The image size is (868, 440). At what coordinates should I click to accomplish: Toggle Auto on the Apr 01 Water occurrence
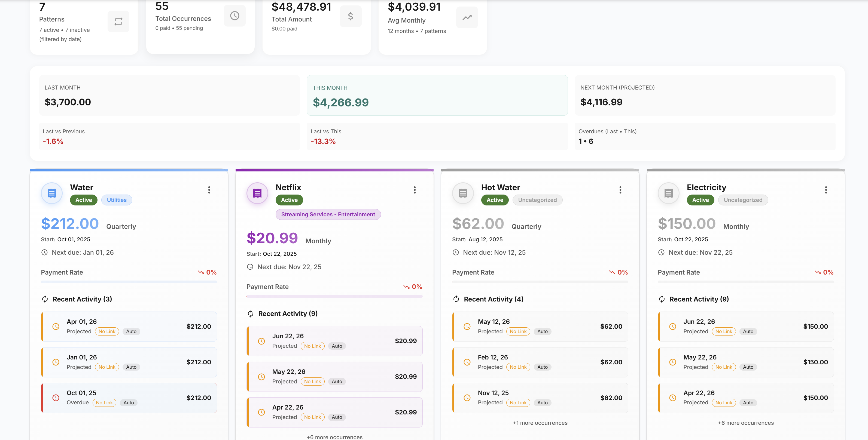coord(131,331)
